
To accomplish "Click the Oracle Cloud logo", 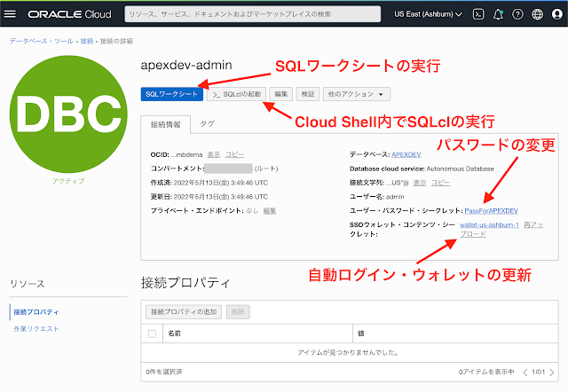I will [x=69, y=14].
